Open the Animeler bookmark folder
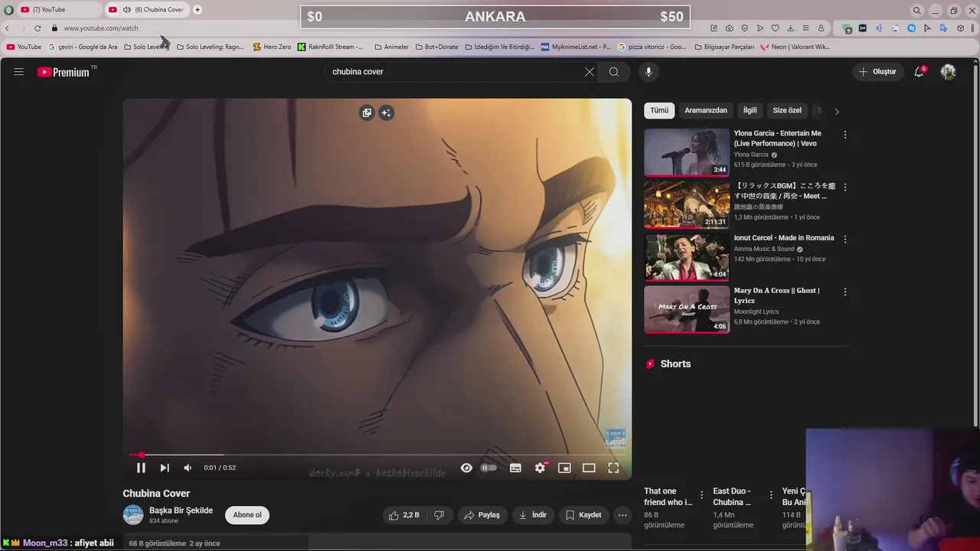 [x=391, y=47]
